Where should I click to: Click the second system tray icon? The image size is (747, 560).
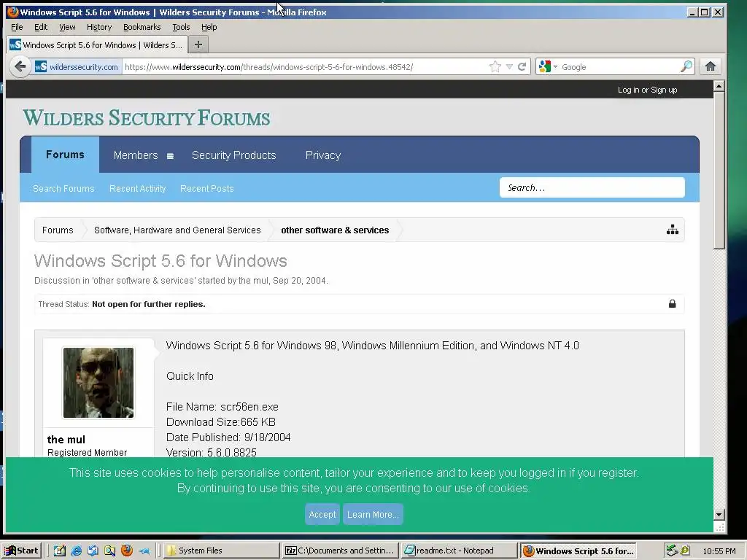click(x=685, y=551)
